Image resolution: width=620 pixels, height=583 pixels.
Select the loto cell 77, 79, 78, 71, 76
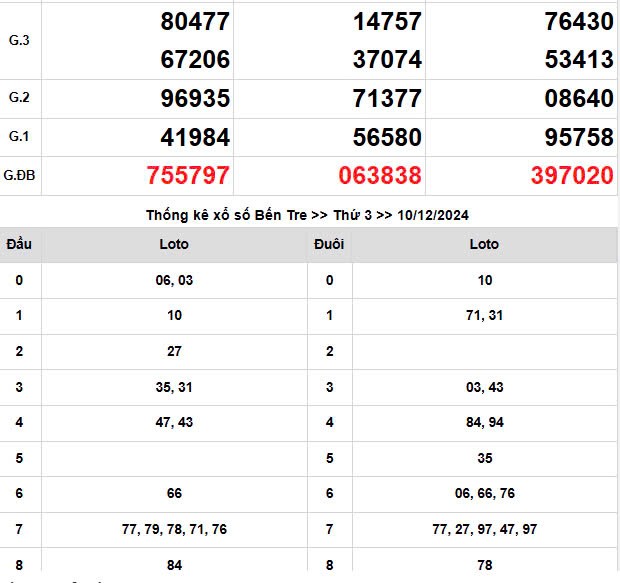(x=174, y=529)
